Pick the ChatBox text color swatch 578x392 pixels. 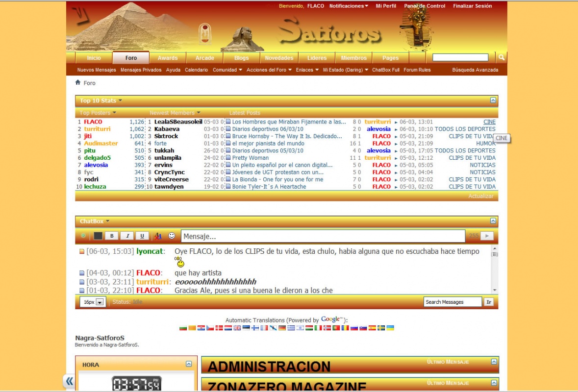tap(98, 236)
